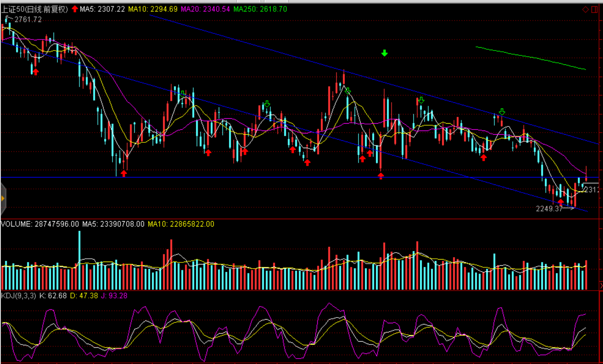Select the MA250 moving average label

260,9
